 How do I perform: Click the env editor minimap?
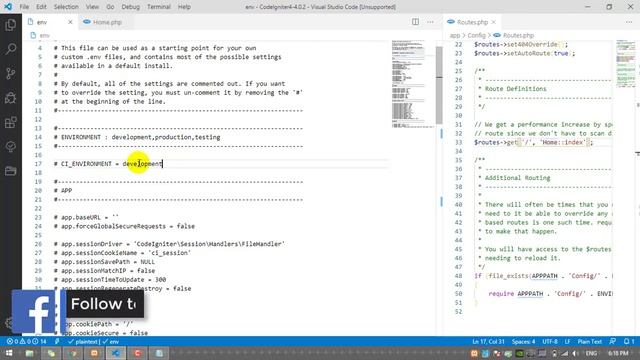click(x=412, y=84)
